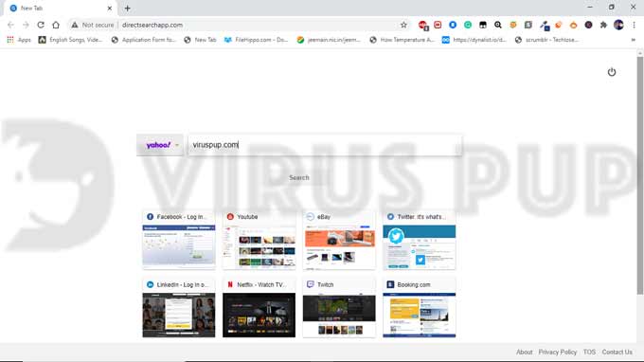Image resolution: width=644 pixels, height=362 pixels.
Task: Open the English Songs bookmark
Action: click(x=70, y=40)
